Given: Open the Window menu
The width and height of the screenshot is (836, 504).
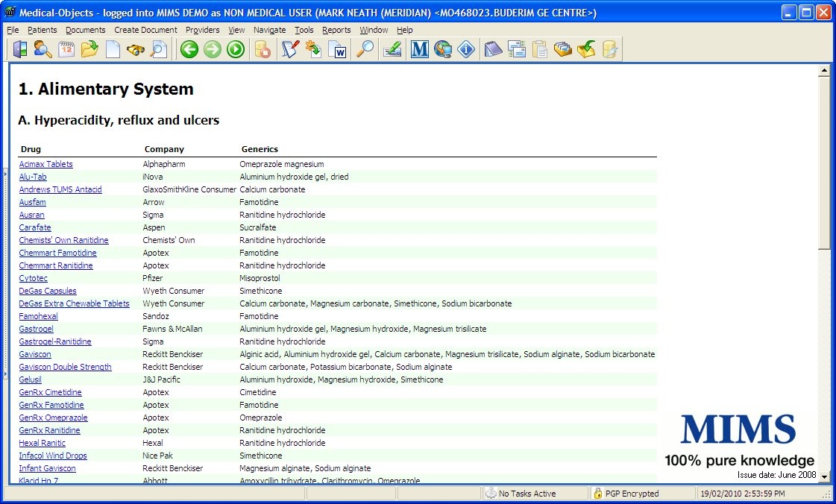Looking at the screenshot, I should (374, 30).
